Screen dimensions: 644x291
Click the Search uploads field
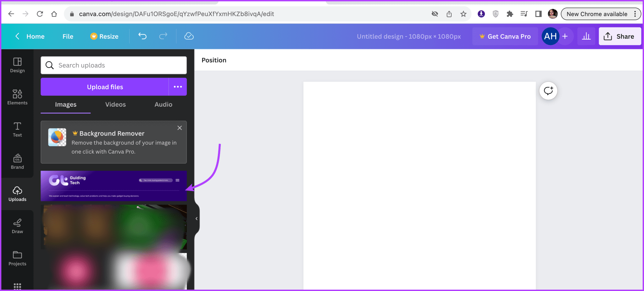tap(113, 65)
